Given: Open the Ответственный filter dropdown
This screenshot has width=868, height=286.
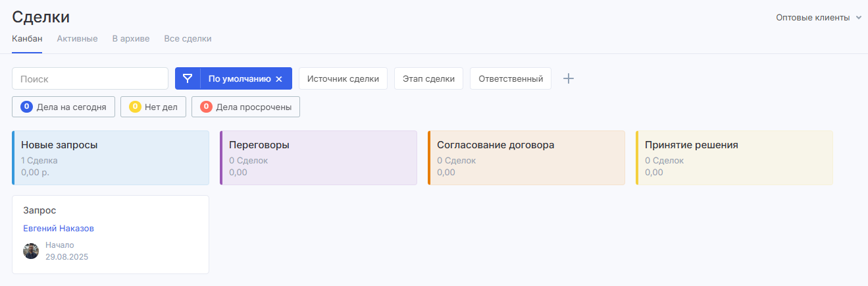Looking at the screenshot, I should 510,78.
